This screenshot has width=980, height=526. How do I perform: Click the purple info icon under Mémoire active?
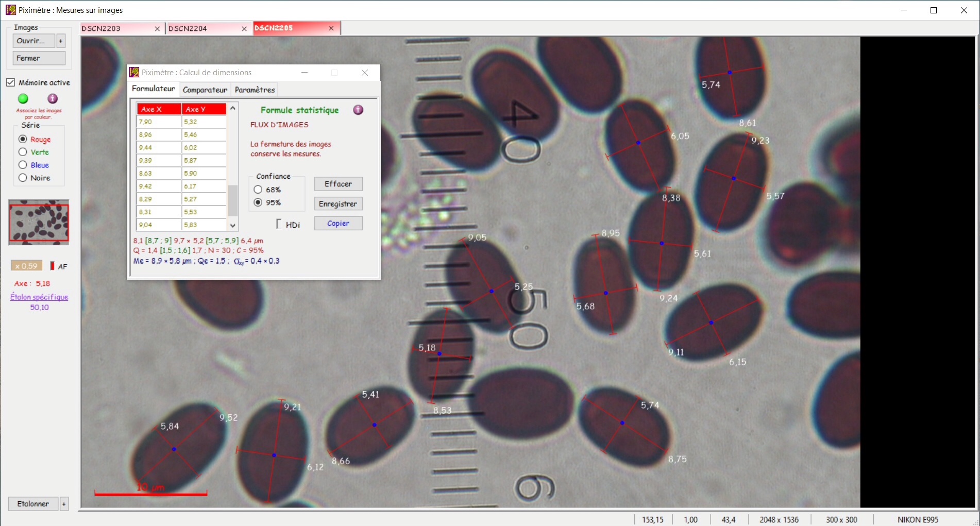53,98
